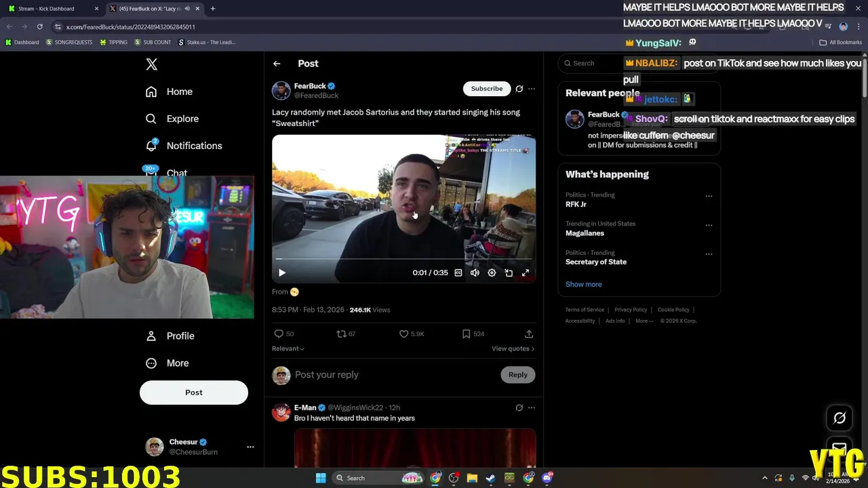Expand the Relevant reply sort dropdown
The image size is (868, 488).
(x=288, y=348)
